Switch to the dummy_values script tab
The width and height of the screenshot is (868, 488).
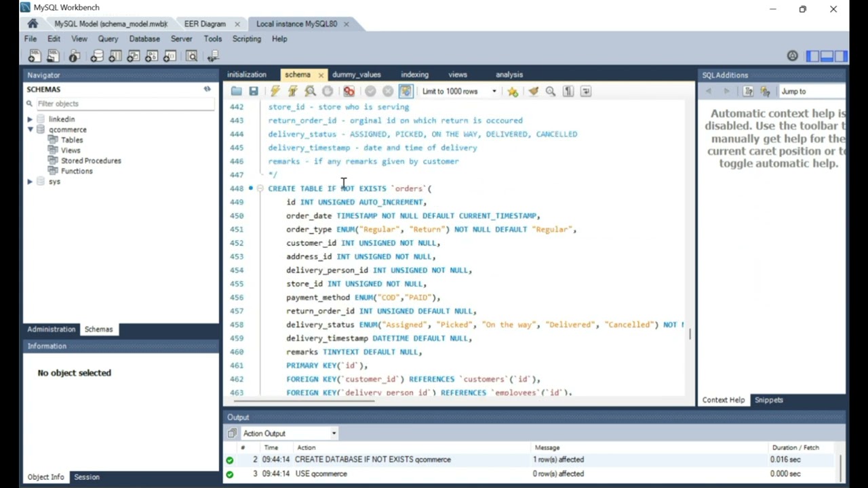(357, 75)
